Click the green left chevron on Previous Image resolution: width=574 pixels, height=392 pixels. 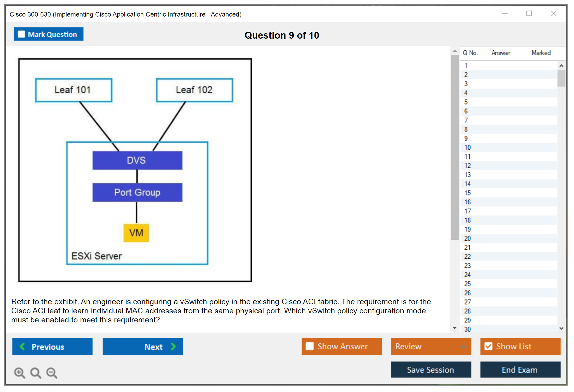(x=22, y=346)
